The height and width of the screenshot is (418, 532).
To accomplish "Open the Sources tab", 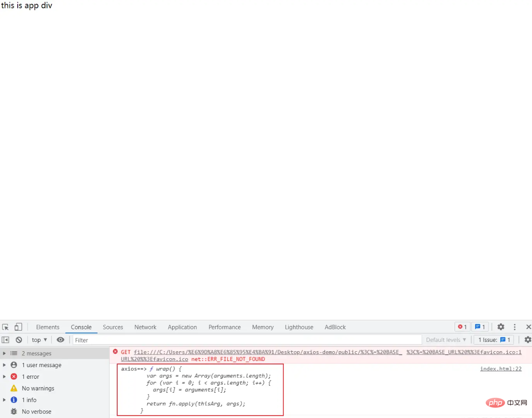I will (113, 327).
